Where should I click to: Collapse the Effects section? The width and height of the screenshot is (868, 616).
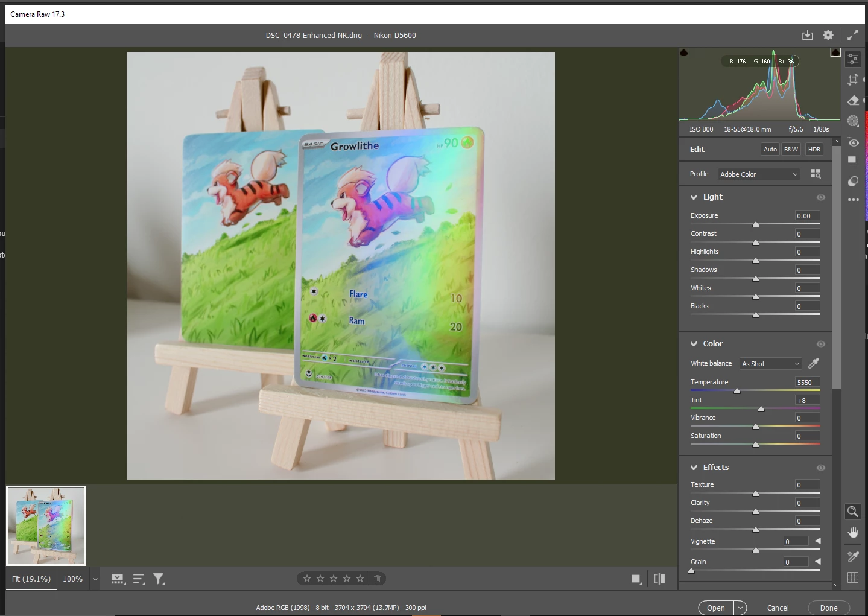694,468
